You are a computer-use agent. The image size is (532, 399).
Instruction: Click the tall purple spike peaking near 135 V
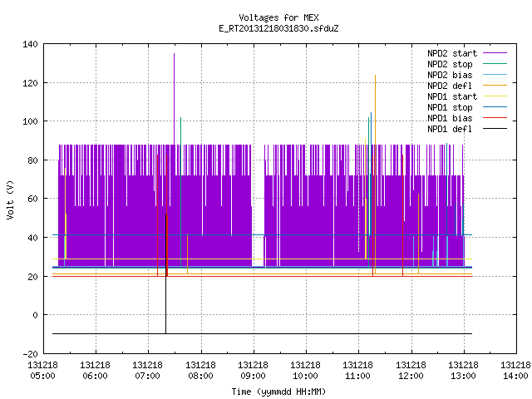[x=174, y=98]
